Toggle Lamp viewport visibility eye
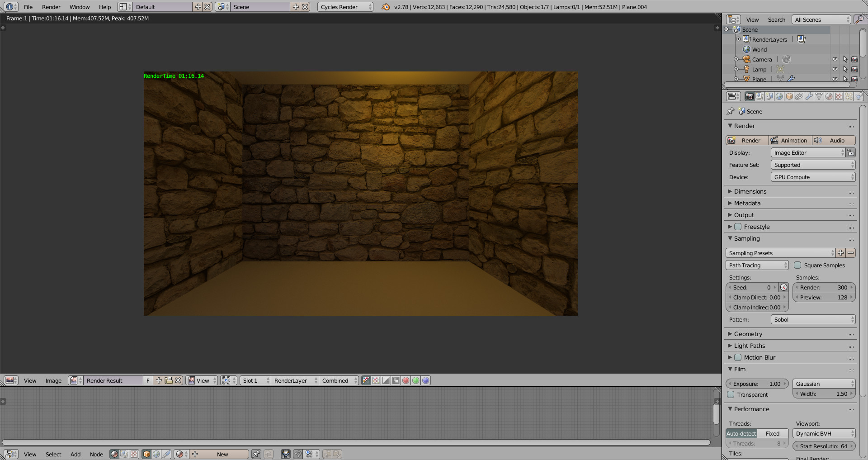 pos(835,70)
